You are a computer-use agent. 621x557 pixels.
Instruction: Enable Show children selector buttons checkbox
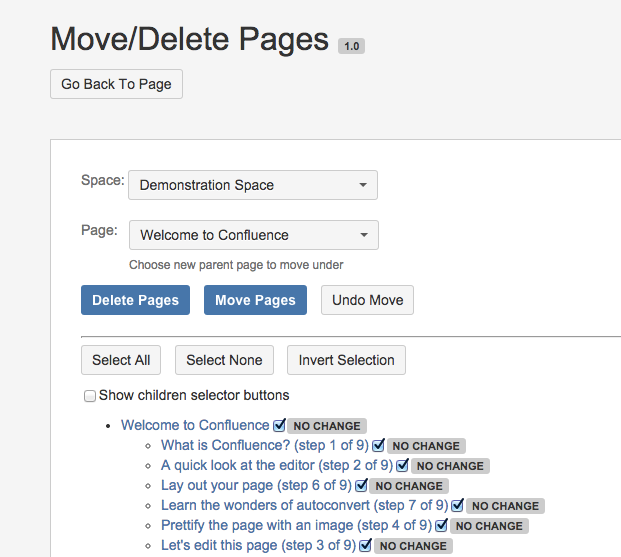[x=90, y=396]
